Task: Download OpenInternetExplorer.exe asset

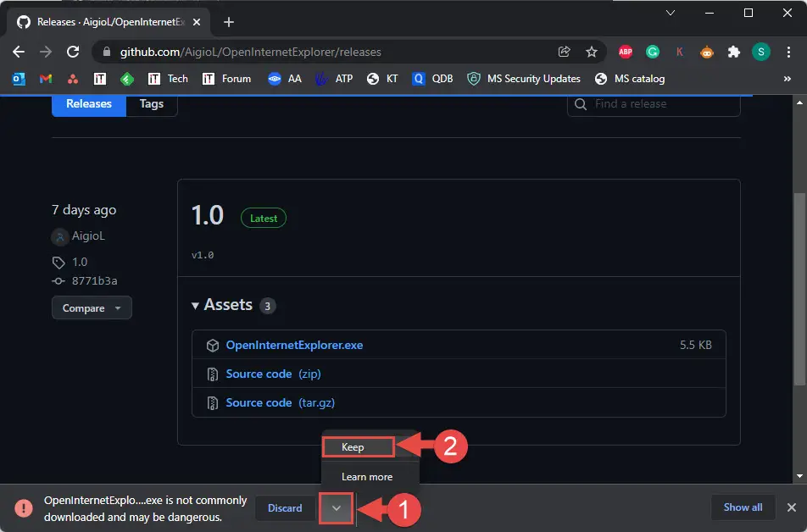Action: (294, 346)
